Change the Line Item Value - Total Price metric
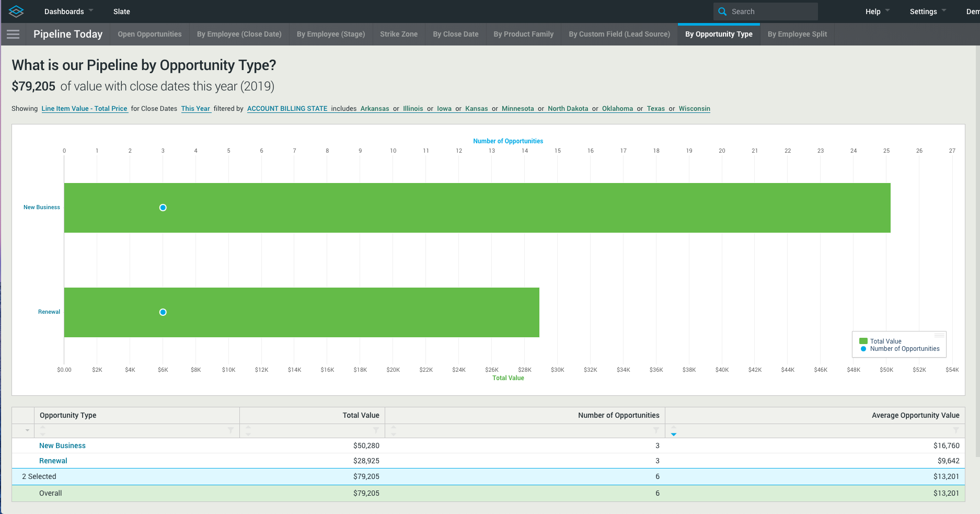This screenshot has height=514, width=980. [x=85, y=109]
